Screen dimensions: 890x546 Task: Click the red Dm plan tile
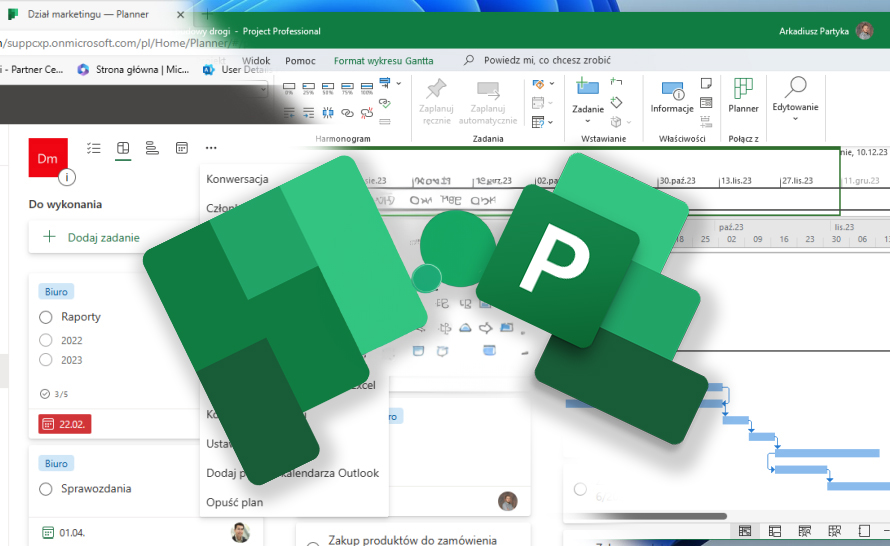click(48, 158)
